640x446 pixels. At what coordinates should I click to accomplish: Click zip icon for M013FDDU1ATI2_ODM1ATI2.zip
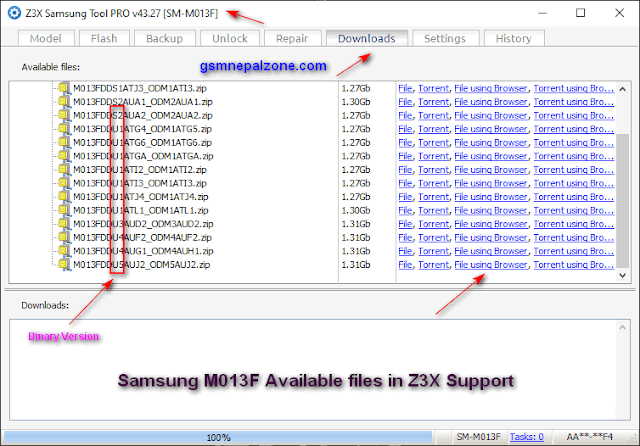pos(64,169)
